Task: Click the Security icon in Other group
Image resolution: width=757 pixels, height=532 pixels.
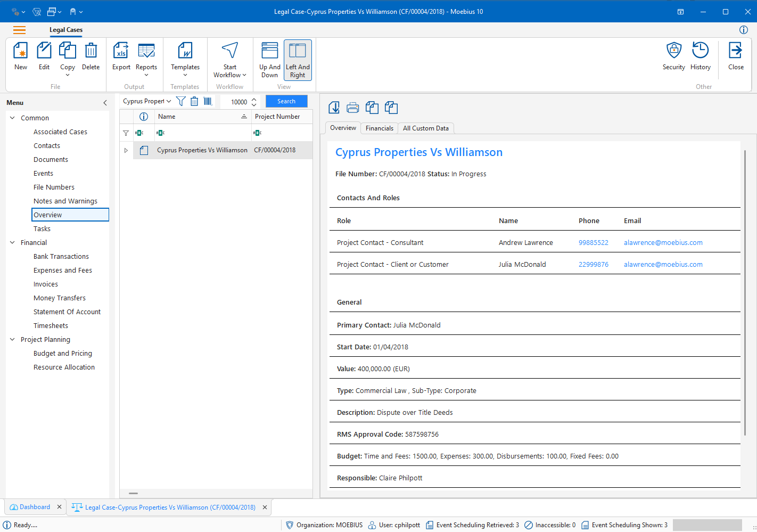Action: coord(673,57)
